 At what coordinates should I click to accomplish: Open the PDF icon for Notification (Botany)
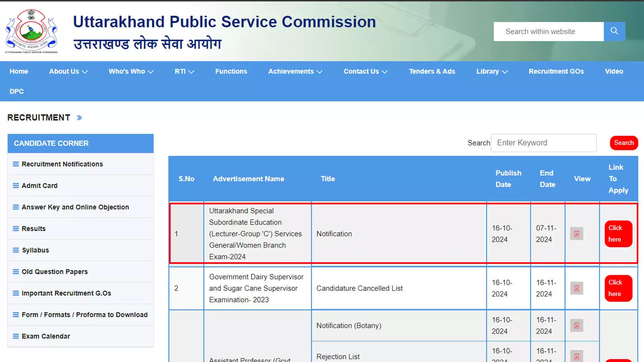576,325
